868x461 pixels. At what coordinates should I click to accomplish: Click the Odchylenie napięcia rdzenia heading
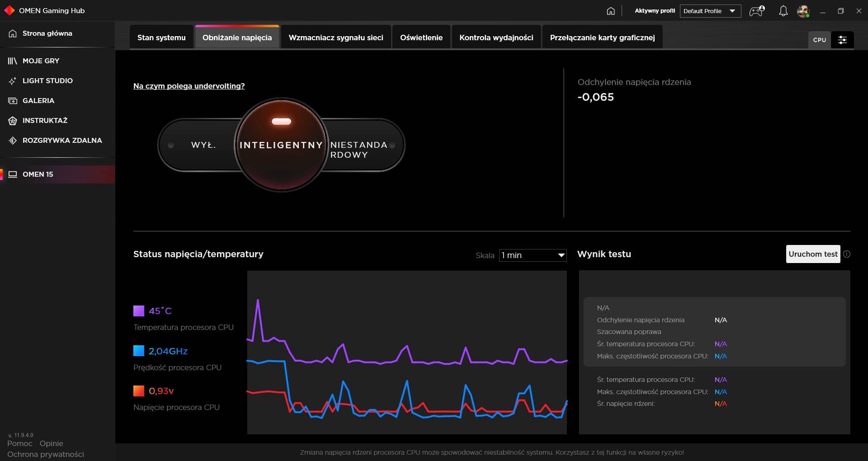pyautogui.click(x=634, y=82)
